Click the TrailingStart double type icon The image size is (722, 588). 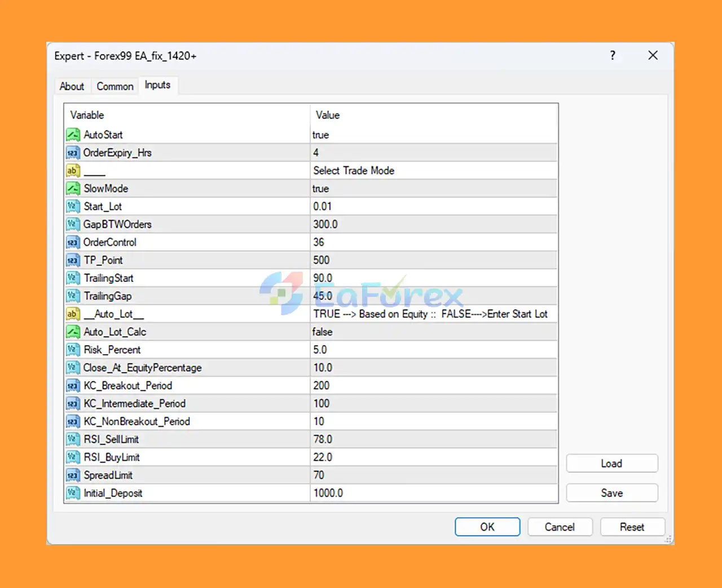[73, 278]
